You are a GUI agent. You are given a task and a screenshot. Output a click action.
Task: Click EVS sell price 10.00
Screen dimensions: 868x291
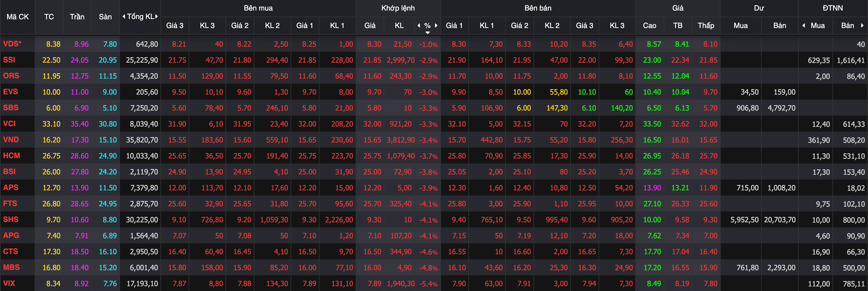tap(522, 92)
